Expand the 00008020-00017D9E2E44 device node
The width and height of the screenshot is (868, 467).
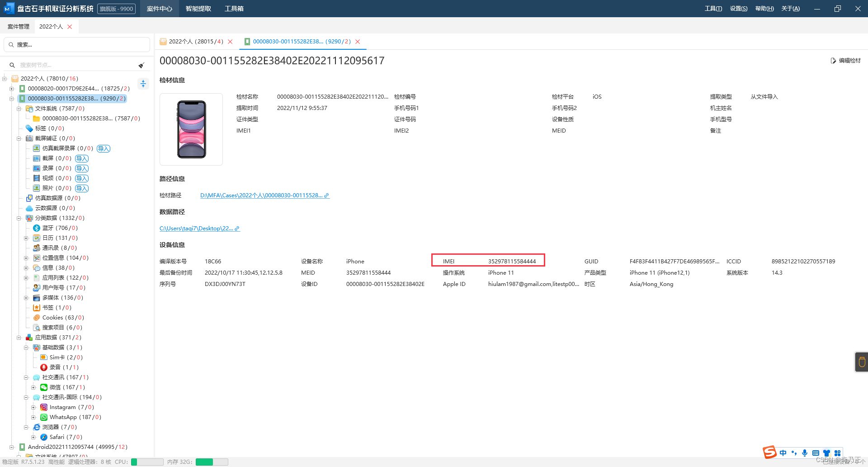tap(12, 89)
